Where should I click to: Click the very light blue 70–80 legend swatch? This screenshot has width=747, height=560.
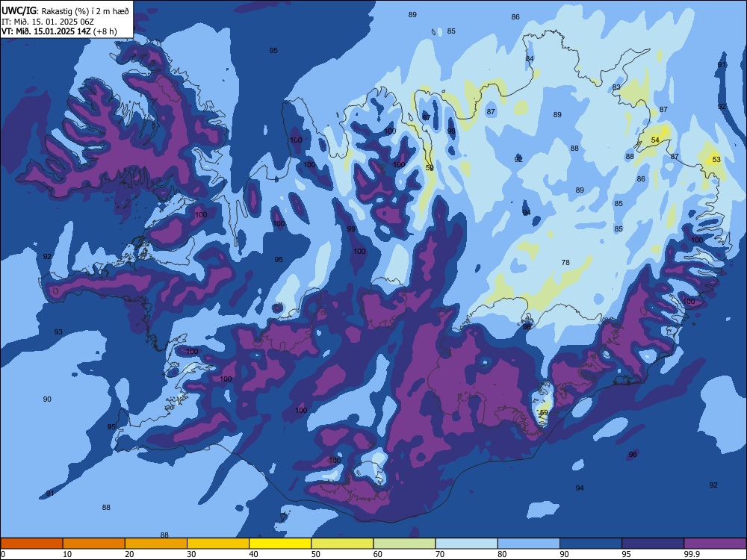[466, 544]
